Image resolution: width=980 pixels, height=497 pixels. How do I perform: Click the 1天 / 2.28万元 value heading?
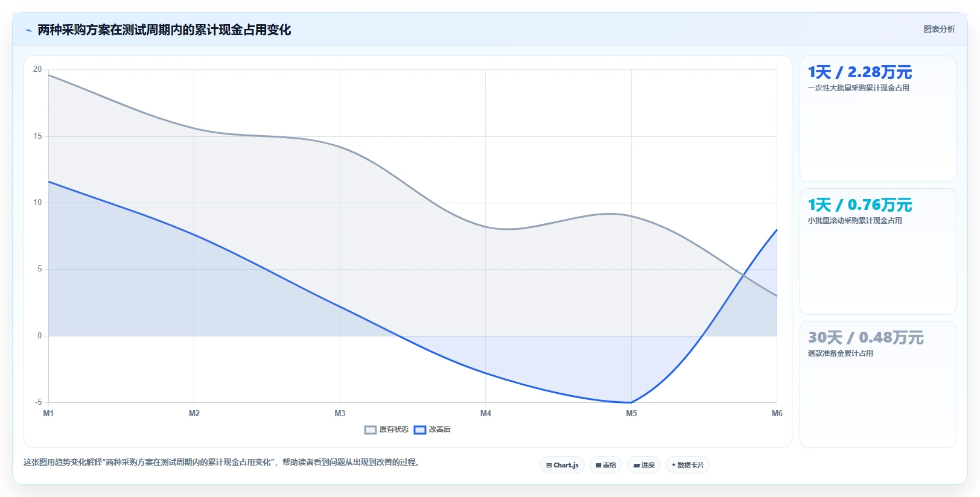point(860,72)
